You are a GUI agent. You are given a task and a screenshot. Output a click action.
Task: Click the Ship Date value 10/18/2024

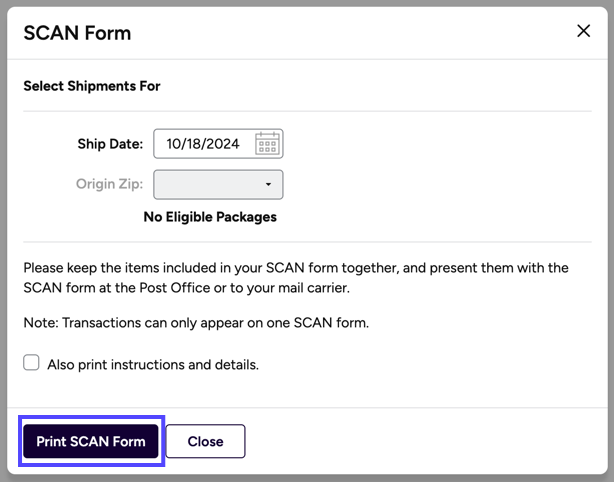(x=203, y=144)
